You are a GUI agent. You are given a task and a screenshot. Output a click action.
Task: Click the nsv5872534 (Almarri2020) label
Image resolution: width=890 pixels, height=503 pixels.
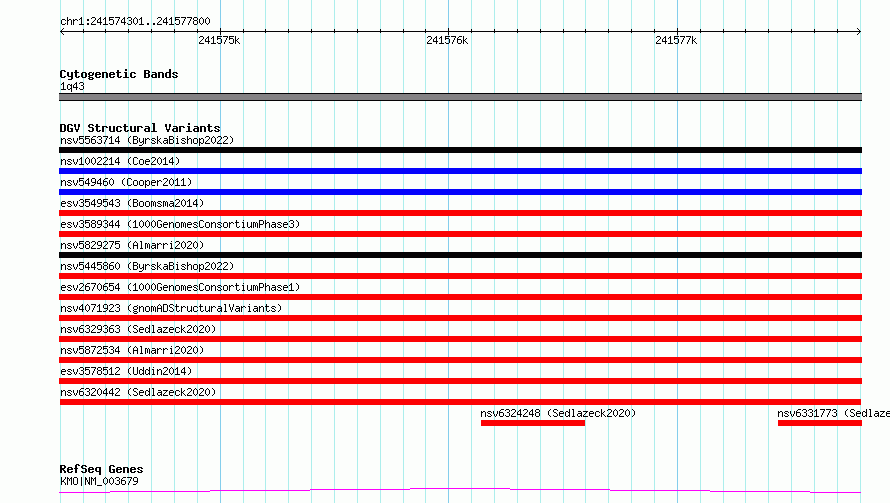point(132,350)
